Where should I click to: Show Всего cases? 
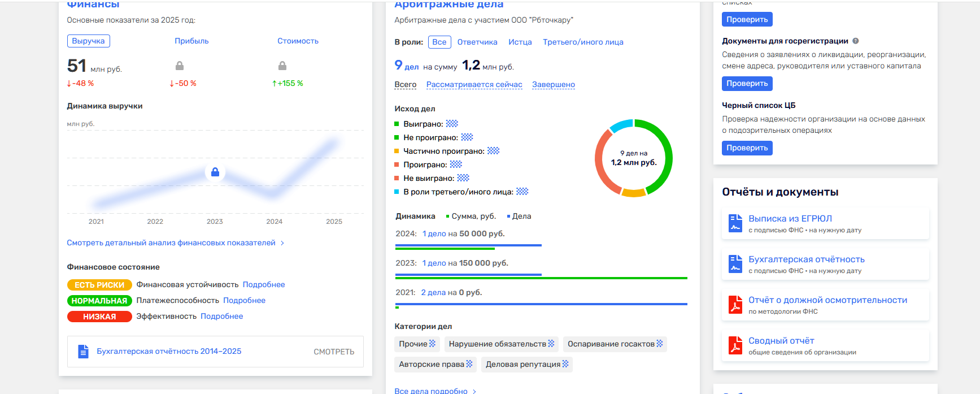[x=406, y=85]
